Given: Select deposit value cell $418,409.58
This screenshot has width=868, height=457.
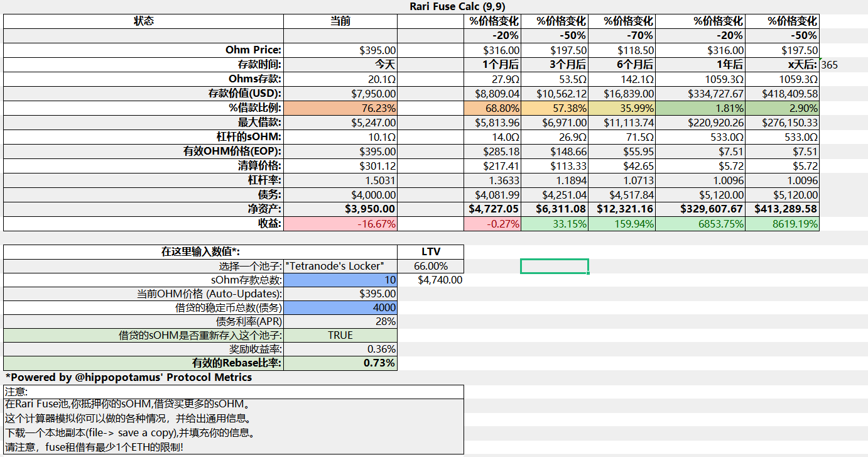Looking at the screenshot, I should 782,94.
